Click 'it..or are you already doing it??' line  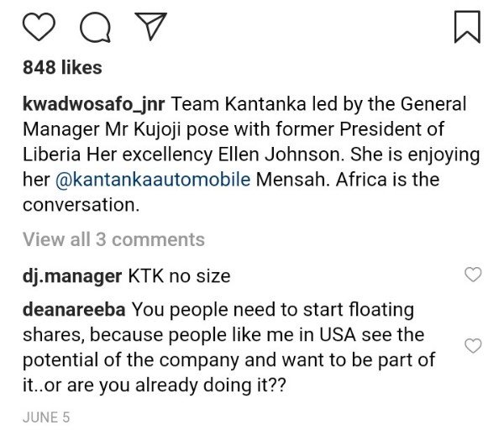155,385
